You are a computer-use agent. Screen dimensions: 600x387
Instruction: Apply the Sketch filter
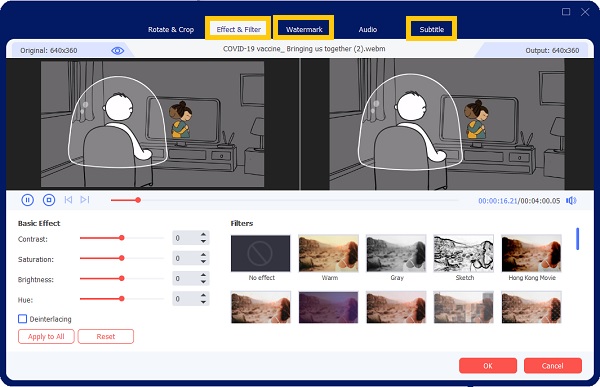(x=463, y=253)
